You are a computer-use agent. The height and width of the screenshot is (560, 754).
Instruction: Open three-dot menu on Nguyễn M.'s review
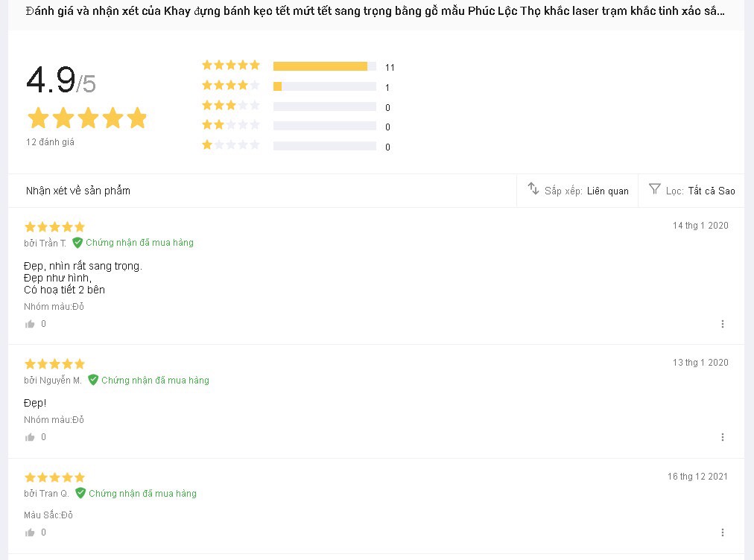click(722, 437)
